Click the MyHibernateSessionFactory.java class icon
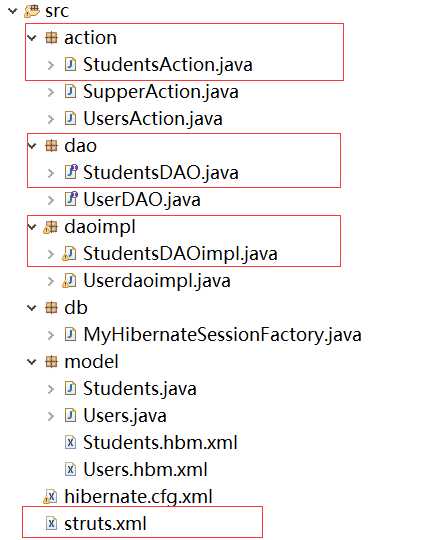 (70, 334)
